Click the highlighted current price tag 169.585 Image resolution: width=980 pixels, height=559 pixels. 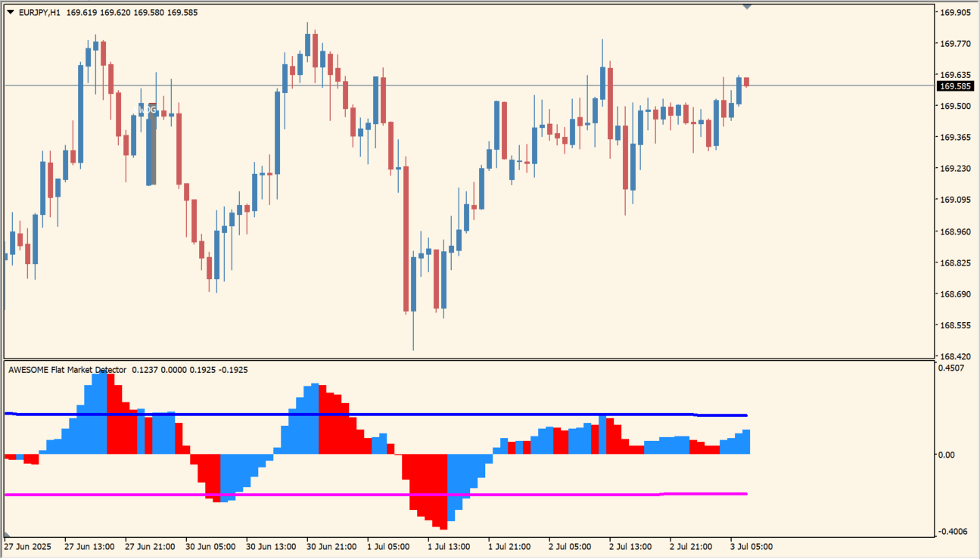[x=956, y=86]
